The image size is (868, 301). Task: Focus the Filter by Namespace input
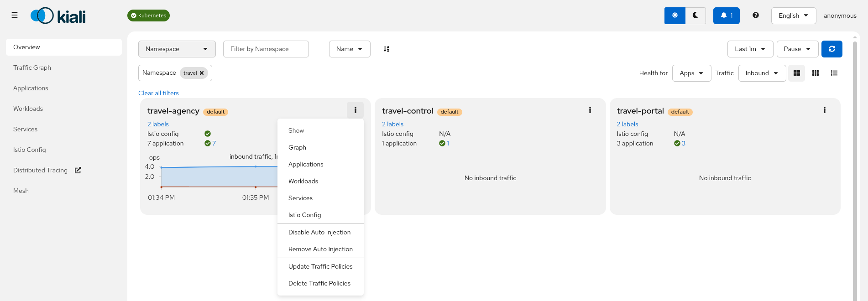click(266, 49)
